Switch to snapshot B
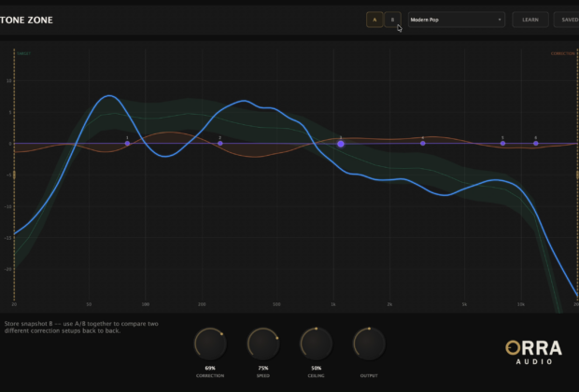Image resolution: width=579 pixels, height=392 pixels. [393, 20]
